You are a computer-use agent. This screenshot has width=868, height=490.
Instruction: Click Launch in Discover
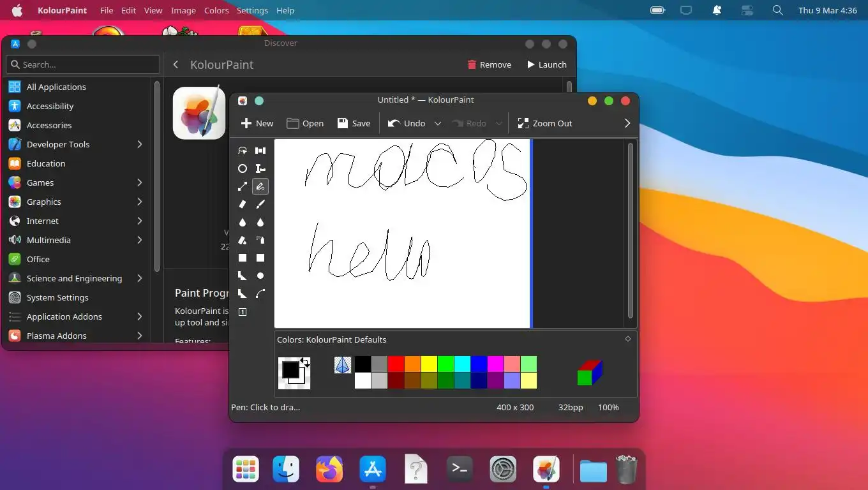pyautogui.click(x=547, y=64)
